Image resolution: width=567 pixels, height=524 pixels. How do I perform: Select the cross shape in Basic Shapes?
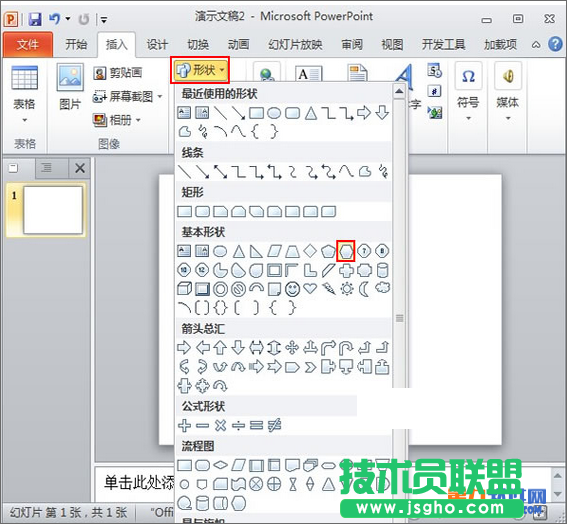(x=346, y=270)
